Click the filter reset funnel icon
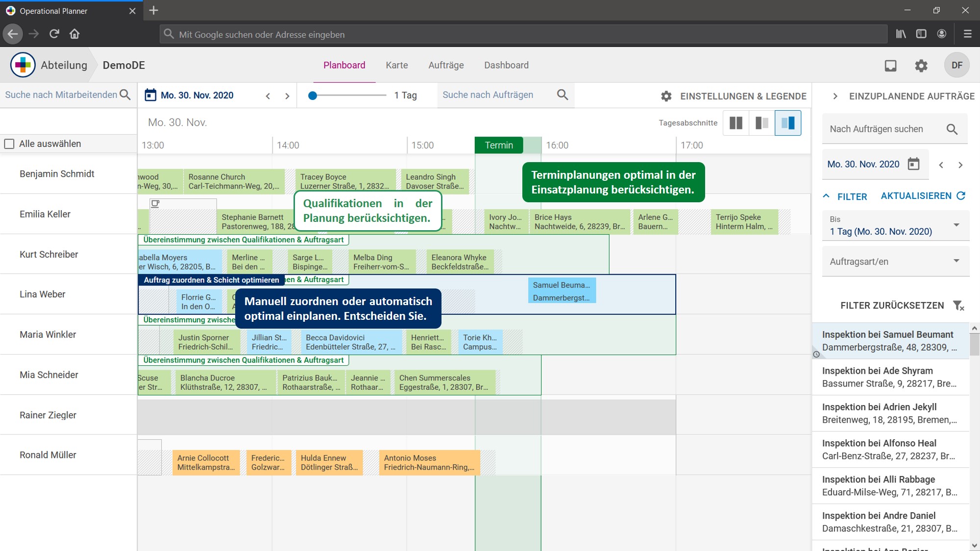This screenshot has width=980, height=551. 958,306
